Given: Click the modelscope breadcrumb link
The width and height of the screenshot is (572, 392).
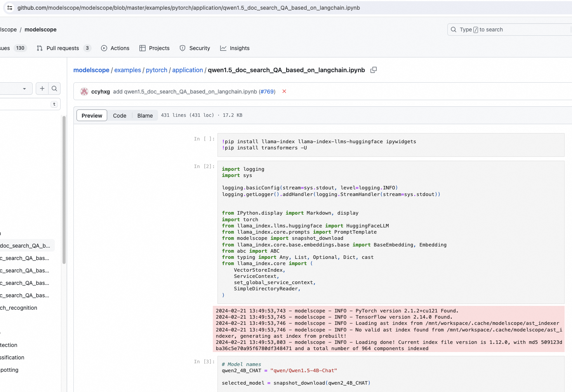Looking at the screenshot, I should tap(91, 70).
